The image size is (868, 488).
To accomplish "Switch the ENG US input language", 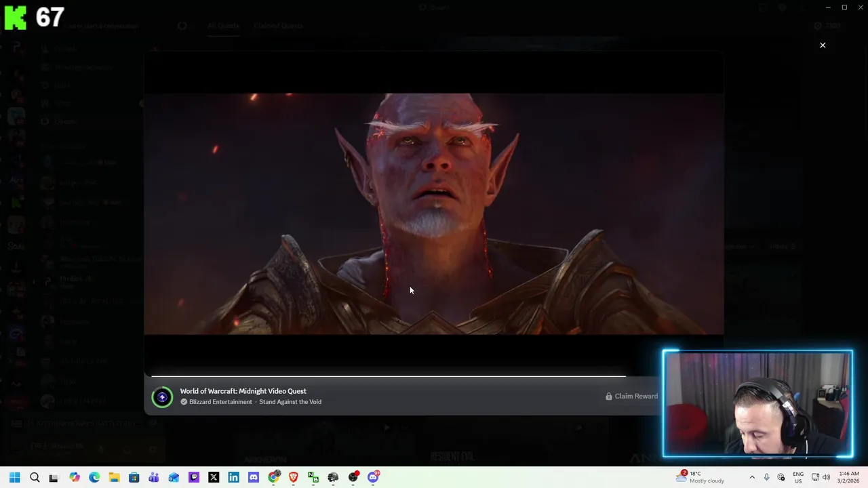I will (x=798, y=477).
